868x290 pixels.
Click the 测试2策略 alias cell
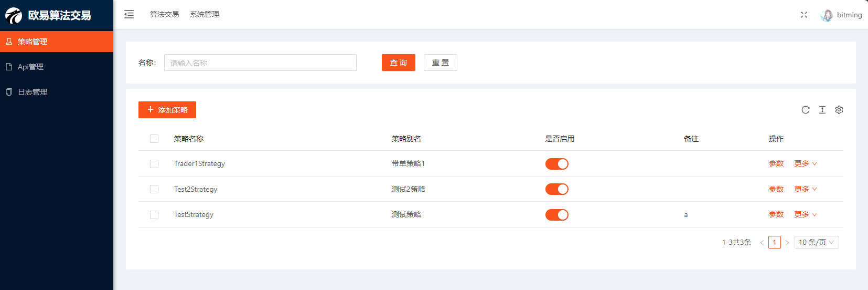[408, 189]
